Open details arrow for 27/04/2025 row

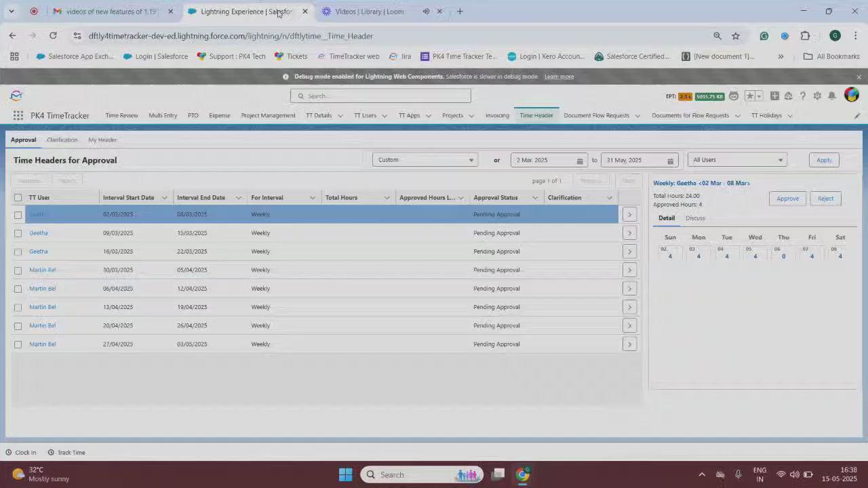[629, 344]
